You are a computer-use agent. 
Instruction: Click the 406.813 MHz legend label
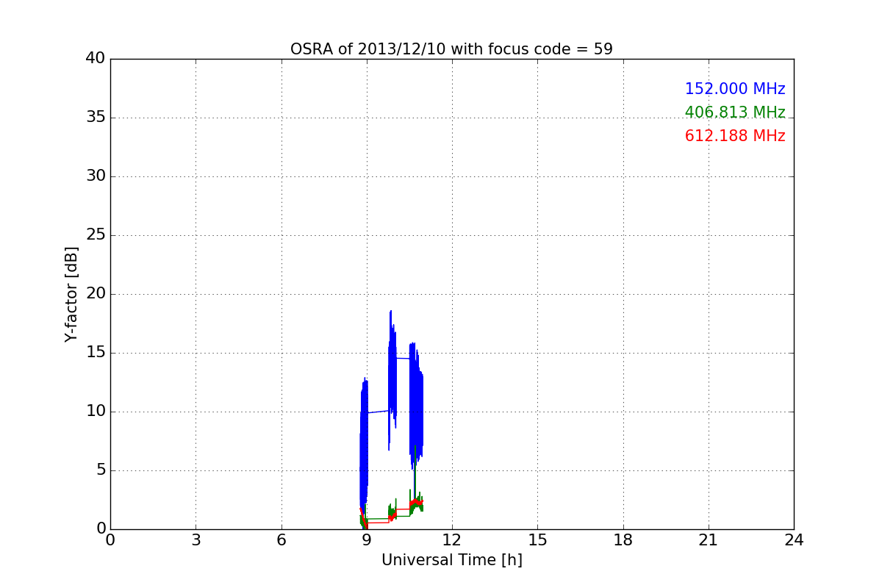735,112
